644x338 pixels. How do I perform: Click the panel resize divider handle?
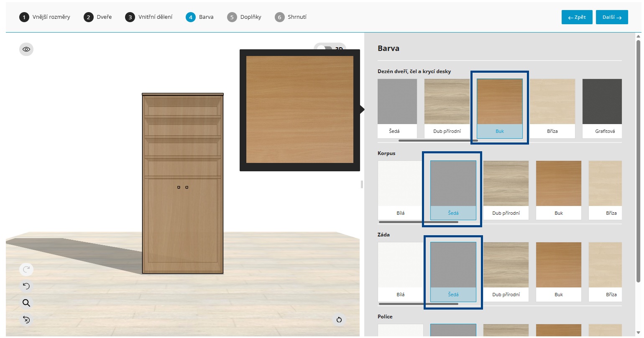(x=362, y=184)
